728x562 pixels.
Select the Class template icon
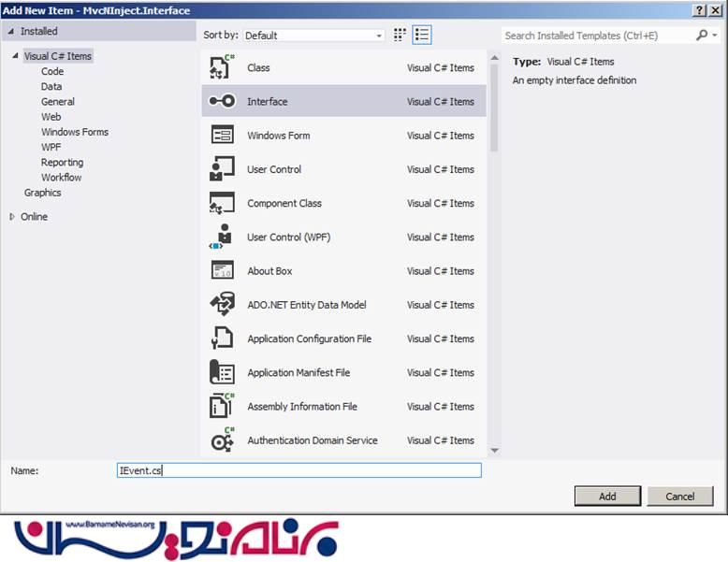click(x=222, y=67)
